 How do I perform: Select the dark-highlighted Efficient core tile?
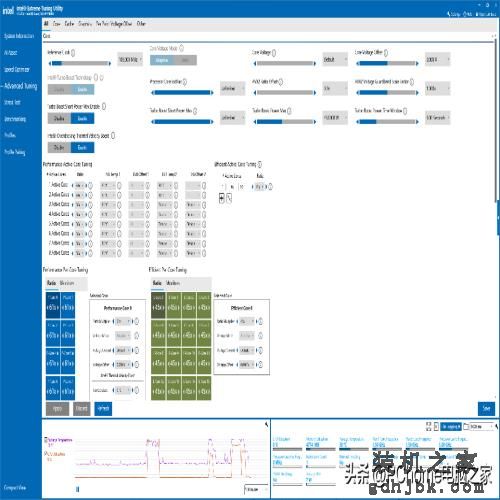pos(158,305)
